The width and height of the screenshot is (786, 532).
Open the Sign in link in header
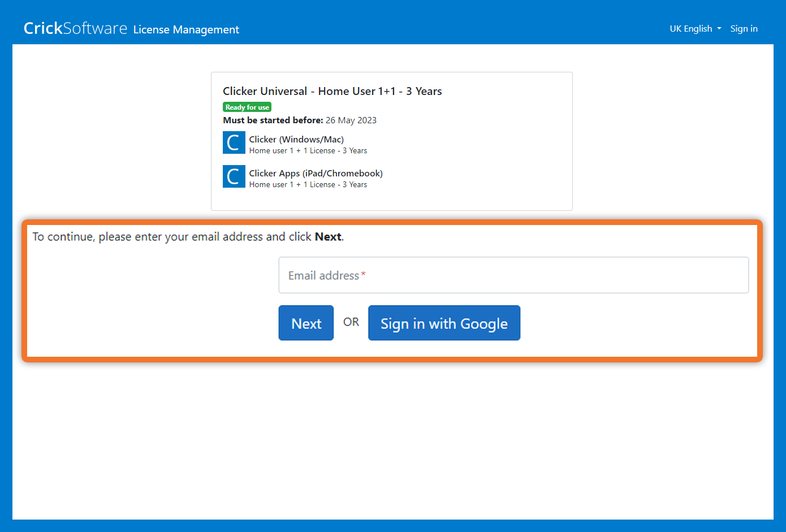(744, 29)
